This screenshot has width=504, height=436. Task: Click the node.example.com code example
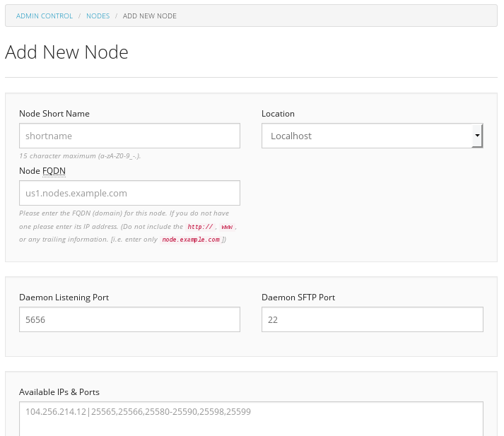click(191, 240)
